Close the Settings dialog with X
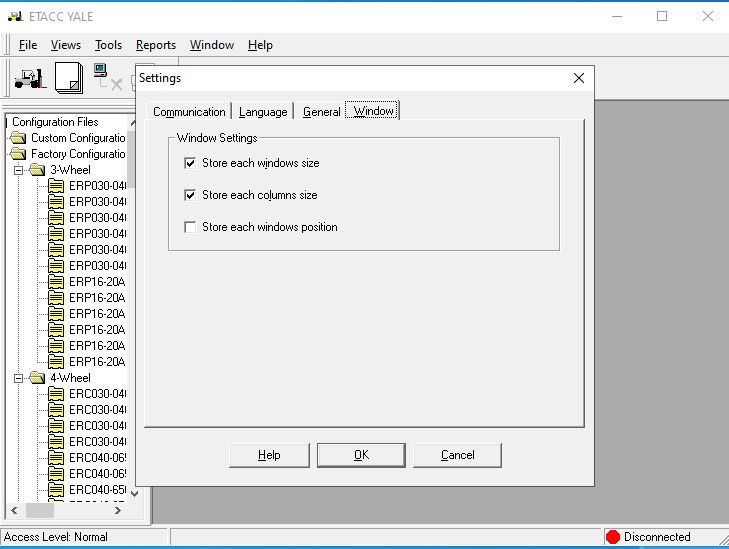The image size is (729, 549). click(x=579, y=78)
